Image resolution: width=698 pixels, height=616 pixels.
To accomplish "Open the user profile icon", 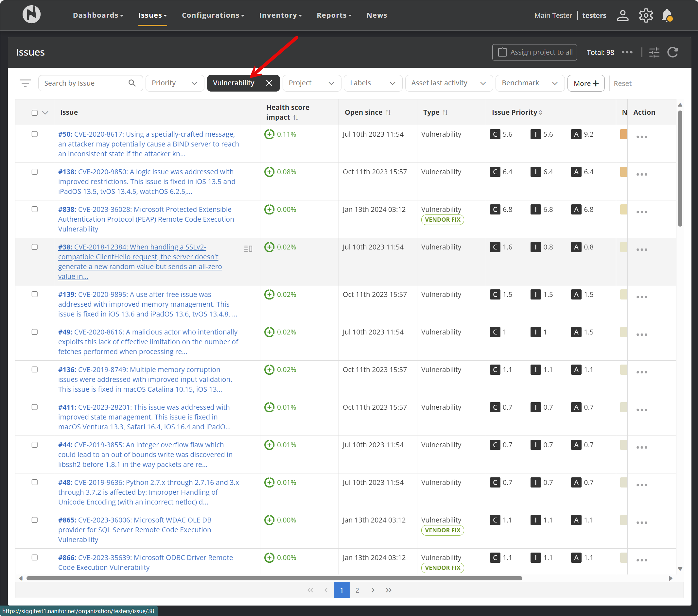I will 622,15.
